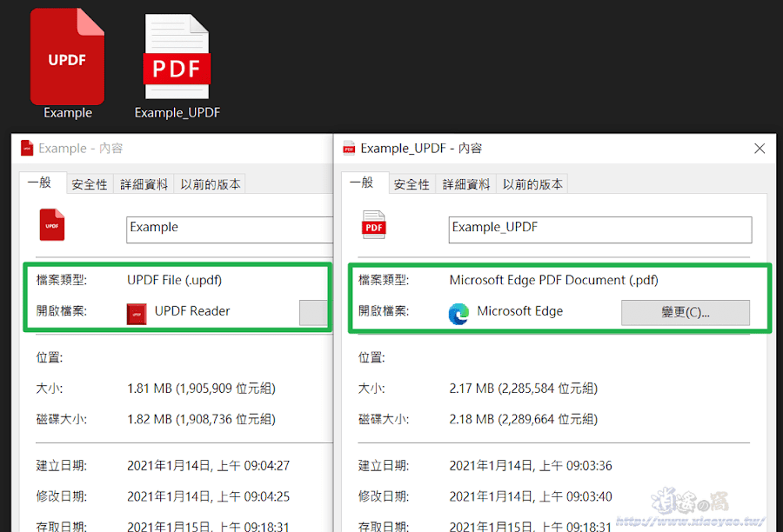Click the 變更(C)... button next to Microsoft Edge

click(x=686, y=312)
